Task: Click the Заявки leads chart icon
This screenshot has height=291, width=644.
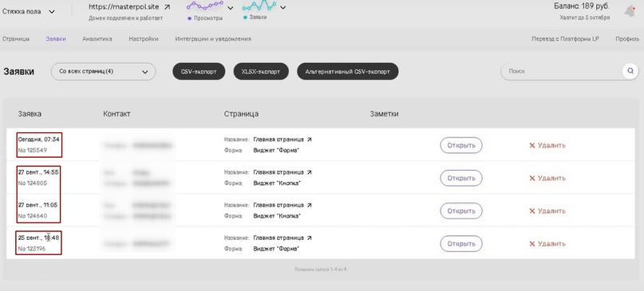Action: point(259,6)
